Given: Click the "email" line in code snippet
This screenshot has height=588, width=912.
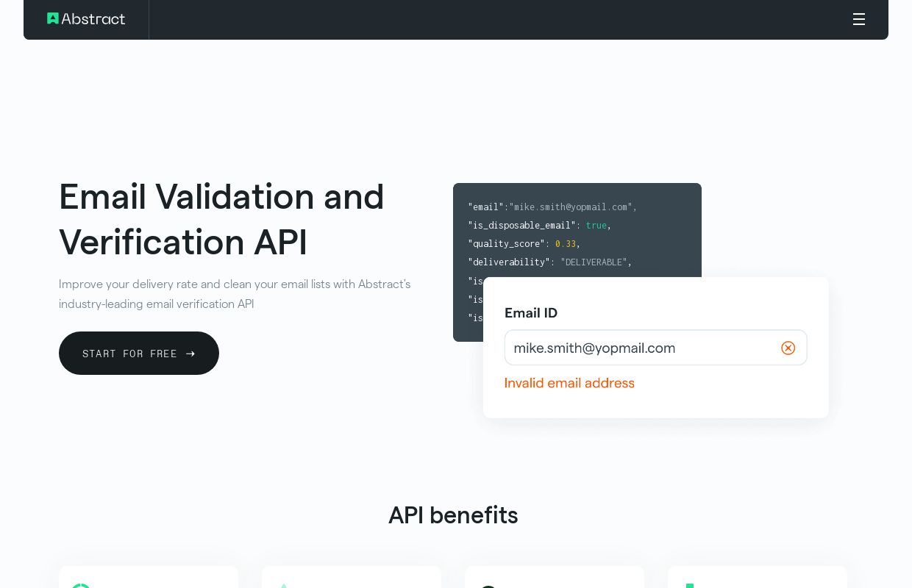Looking at the screenshot, I should [x=552, y=207].
